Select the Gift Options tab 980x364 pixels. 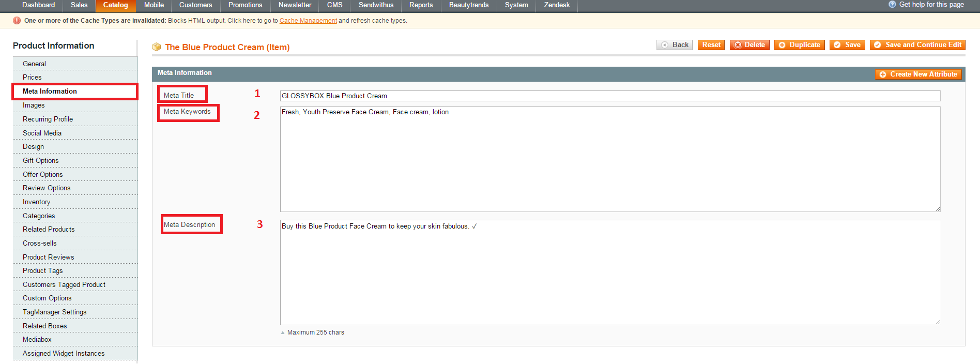pyautogui.click(x=75, y=160)
